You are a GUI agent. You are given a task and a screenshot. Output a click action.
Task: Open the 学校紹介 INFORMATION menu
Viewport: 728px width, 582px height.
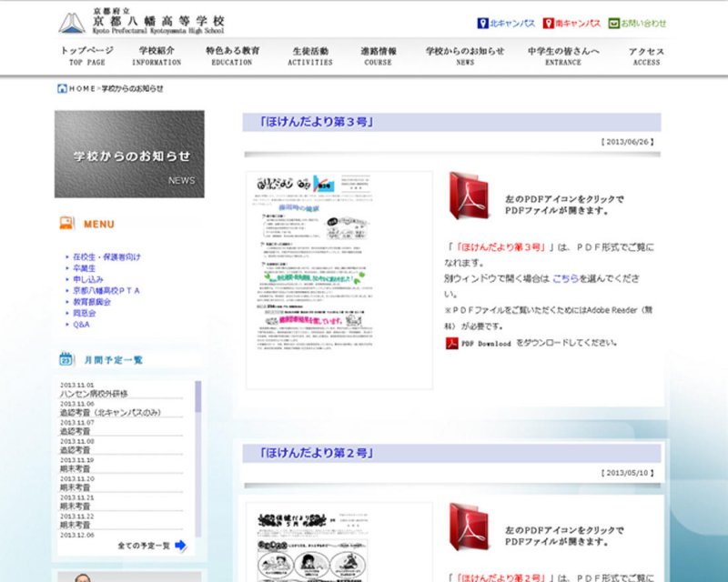coord(157,55)
